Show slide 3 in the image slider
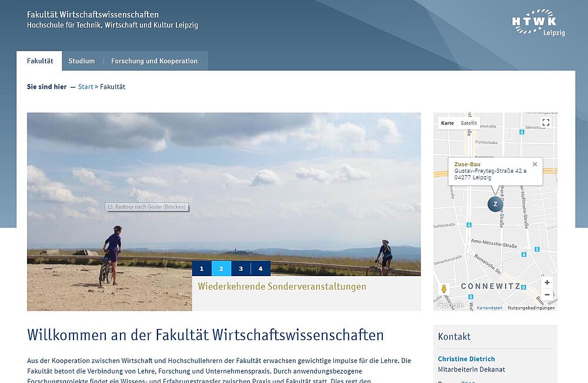The height and width of the screenshot is (383, 588). [x=240, y=269]
